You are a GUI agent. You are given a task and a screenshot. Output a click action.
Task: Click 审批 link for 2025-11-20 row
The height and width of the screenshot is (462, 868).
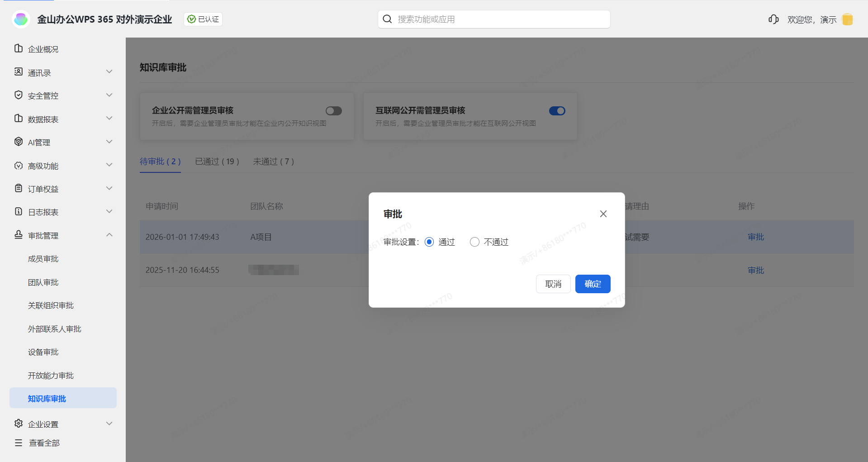[756, 271]
